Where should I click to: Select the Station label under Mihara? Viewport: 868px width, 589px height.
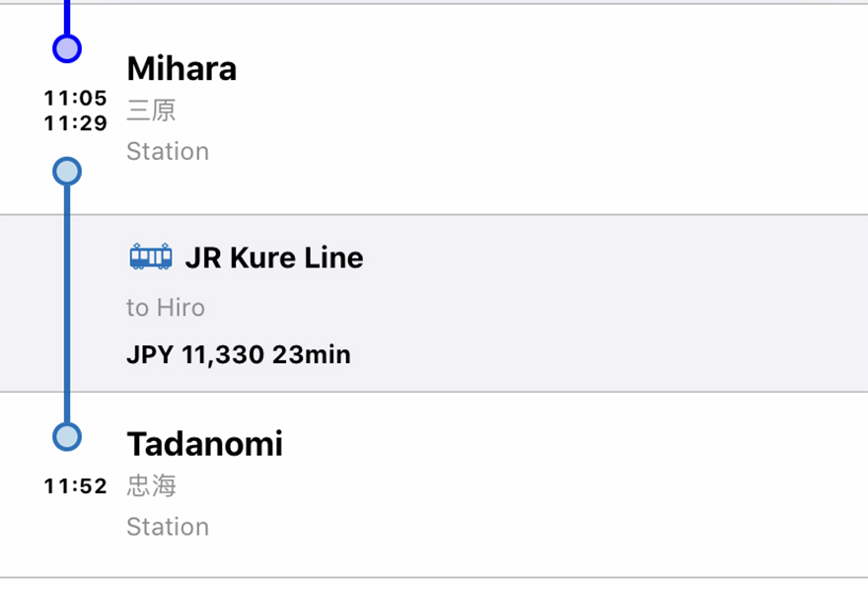tap(168, 152)
